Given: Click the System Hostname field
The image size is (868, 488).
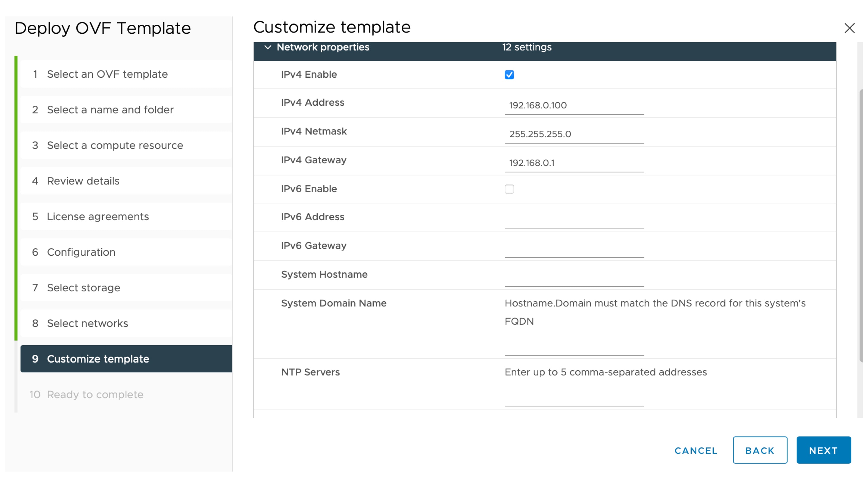Looking at the screenshot, I should click(x=574, y=278).
